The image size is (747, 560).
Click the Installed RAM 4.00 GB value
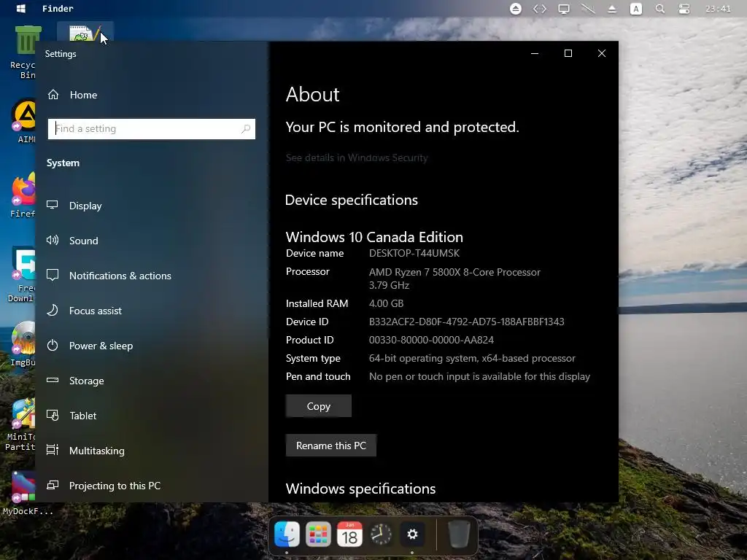386,304
